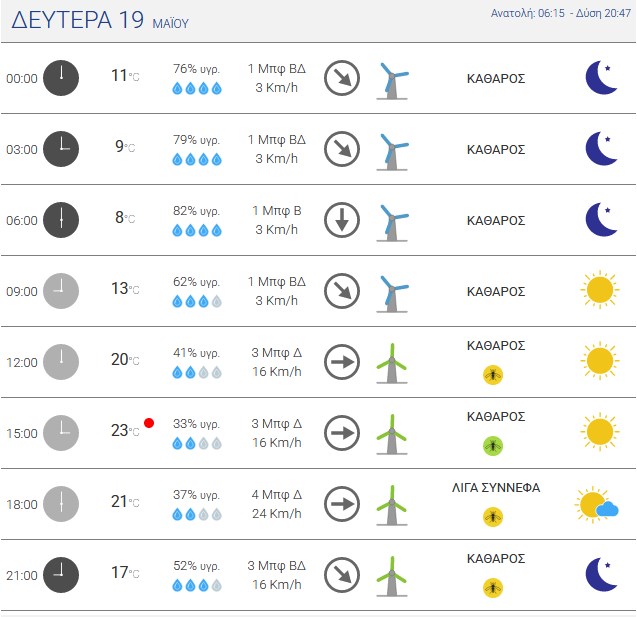The height and width of the screenshot is (617, 637).
Task: Click the north wind arrow at 06:00
Action: pyautogui.click(x=342, y=220)
